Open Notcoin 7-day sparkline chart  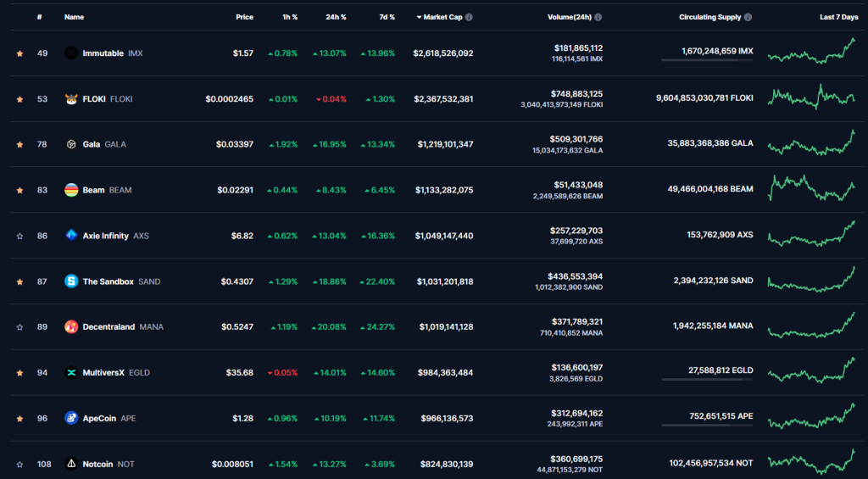[x=811, y=462]
